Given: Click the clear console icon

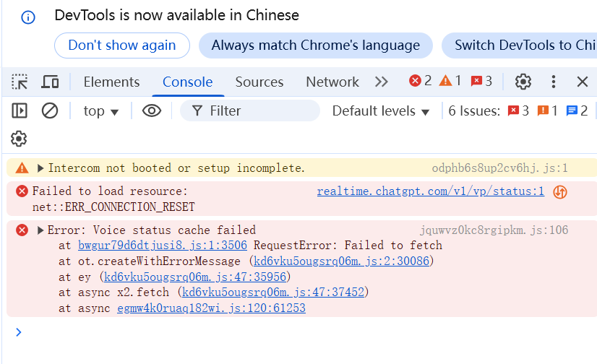Looking at the screenshot, I should coord(50,110).
